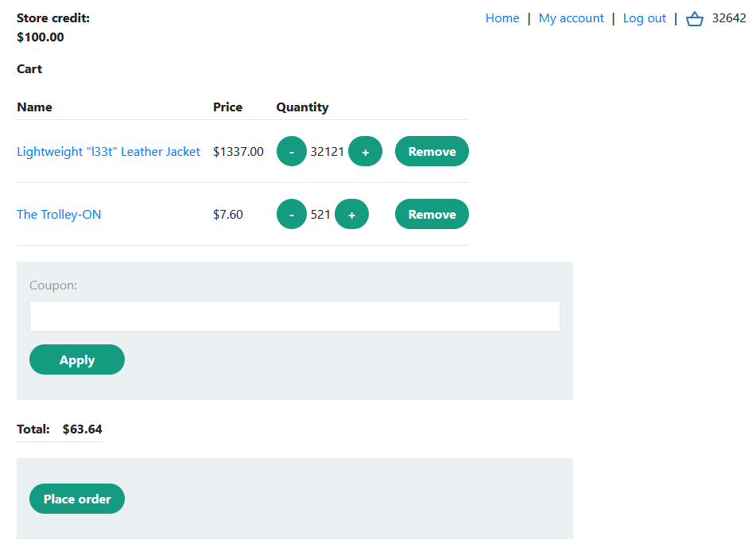Increase the Leather Jacket quantity with plus
The image size is (756, 540).
click(365, 152)
